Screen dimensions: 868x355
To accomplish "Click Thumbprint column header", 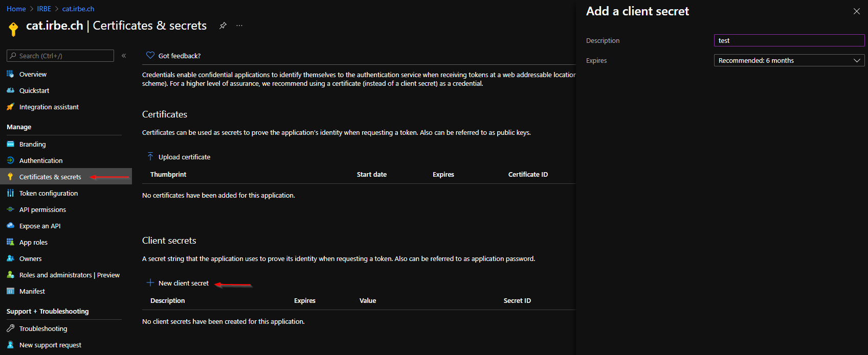I will [168, 174].
